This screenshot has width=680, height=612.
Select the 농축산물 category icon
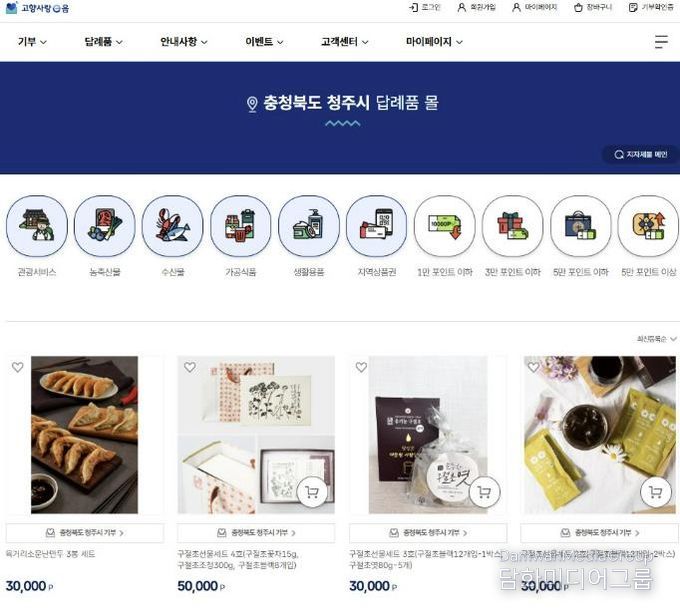[x=105, y=226]
